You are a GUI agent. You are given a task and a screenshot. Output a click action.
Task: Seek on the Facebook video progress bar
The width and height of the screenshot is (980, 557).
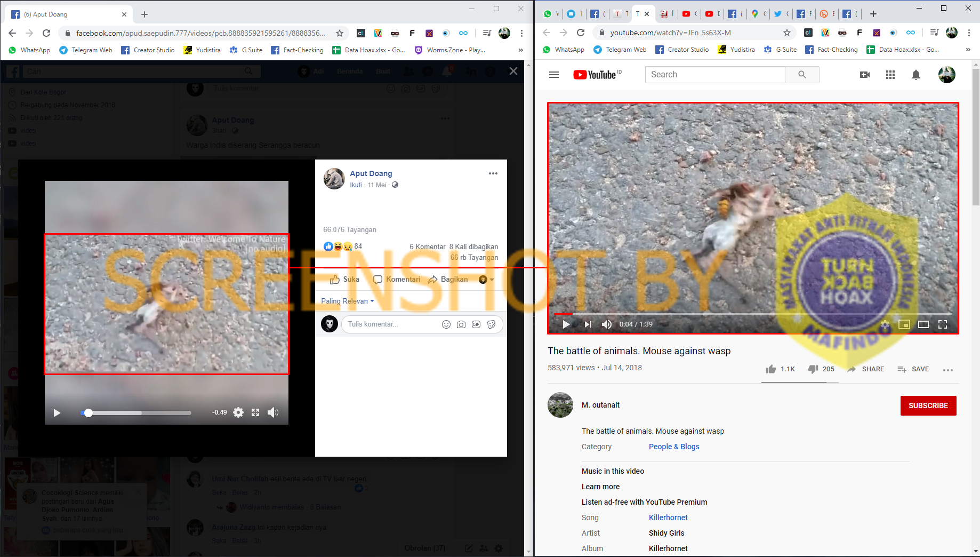pyautogui.click(x=136, y=412)
